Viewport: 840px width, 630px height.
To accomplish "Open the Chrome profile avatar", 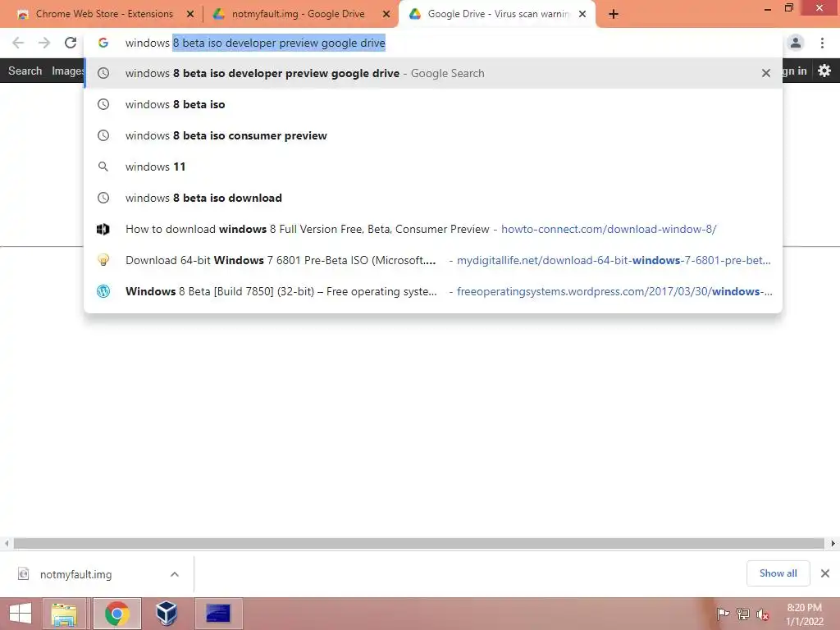I will click(796, 43).
